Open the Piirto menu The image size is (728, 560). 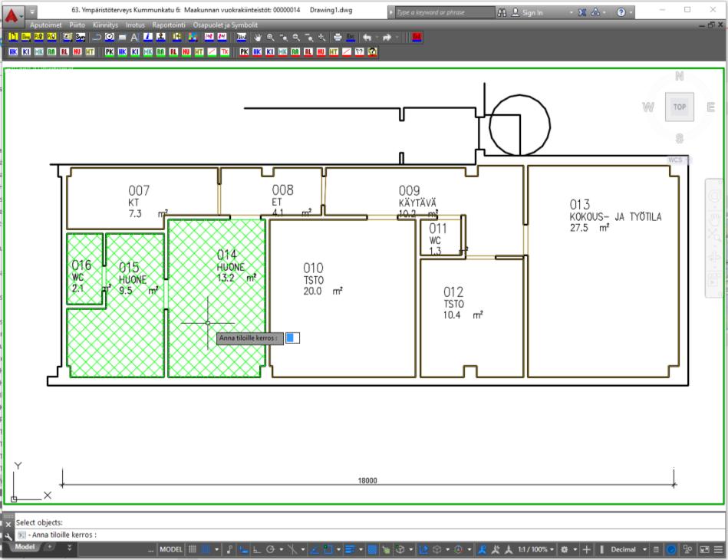[77, 25]
